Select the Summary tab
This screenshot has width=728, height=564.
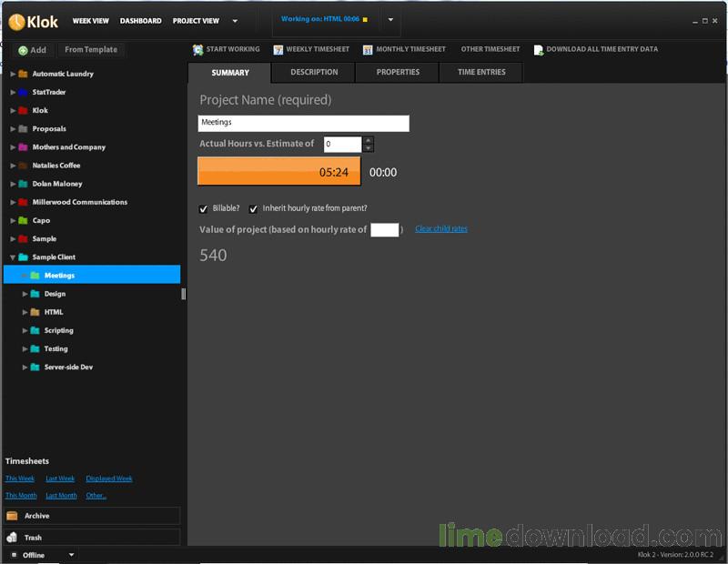coord(230,73)
